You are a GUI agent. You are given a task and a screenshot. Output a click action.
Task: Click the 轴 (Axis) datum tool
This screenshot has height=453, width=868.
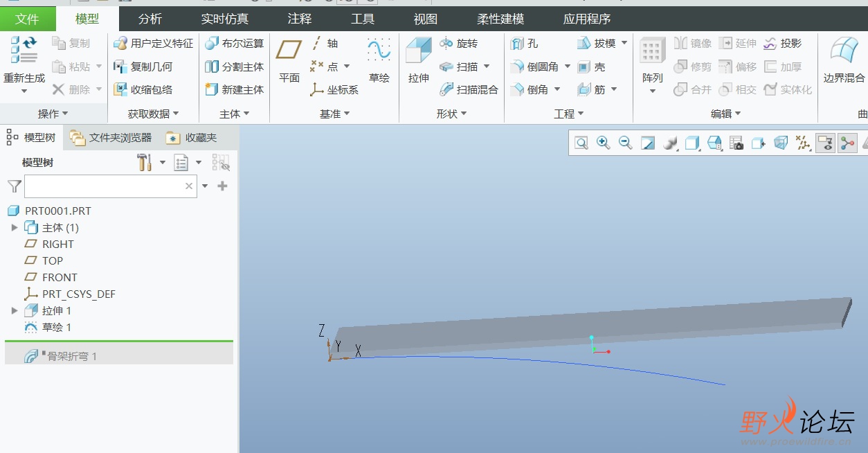click(x=324, y=43)
